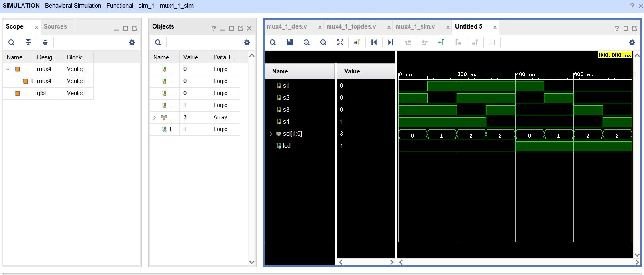Swap cursors in waveform toolbar
This screenshot has width=644, height=275.
[492, 42]
